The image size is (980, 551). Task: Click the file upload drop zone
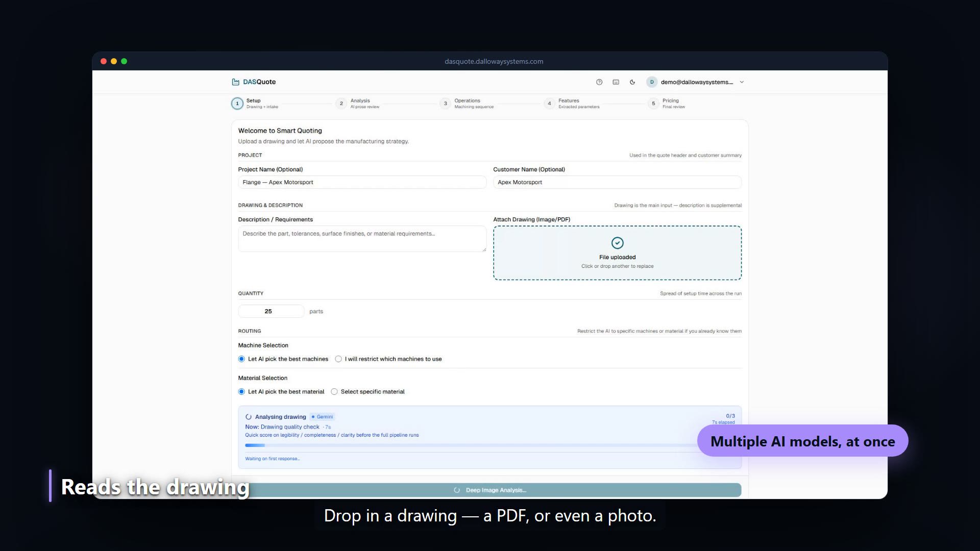coord(617,253)
